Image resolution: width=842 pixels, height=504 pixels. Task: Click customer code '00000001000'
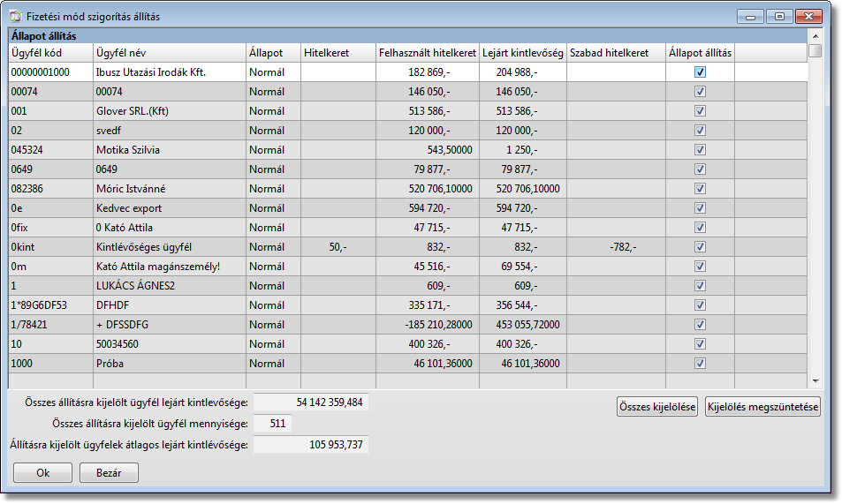pyautogui.click(x=50, y=71)
